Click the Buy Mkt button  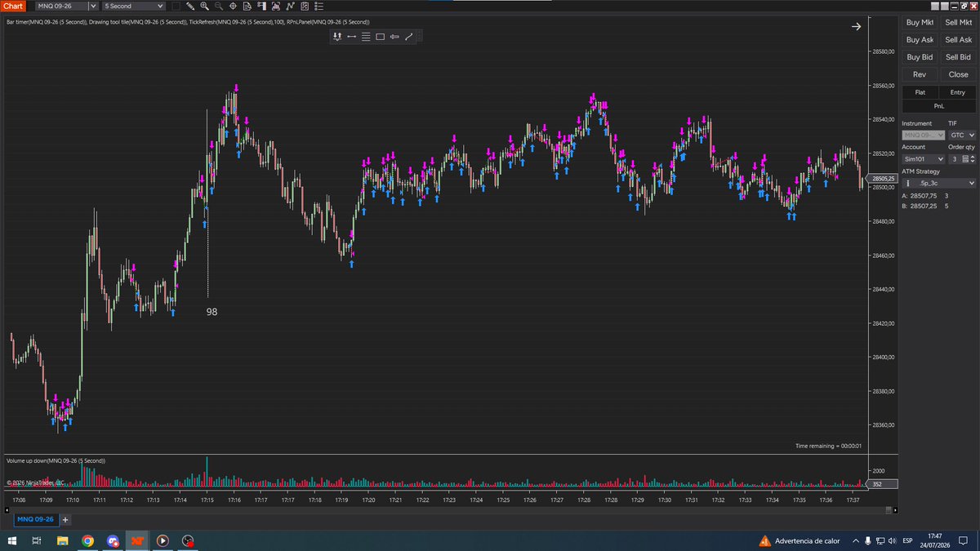920,23
